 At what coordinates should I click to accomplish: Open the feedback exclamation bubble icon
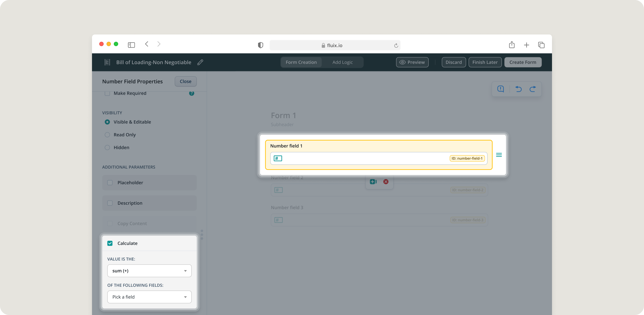pyautogui.click(x=500, y=89)
